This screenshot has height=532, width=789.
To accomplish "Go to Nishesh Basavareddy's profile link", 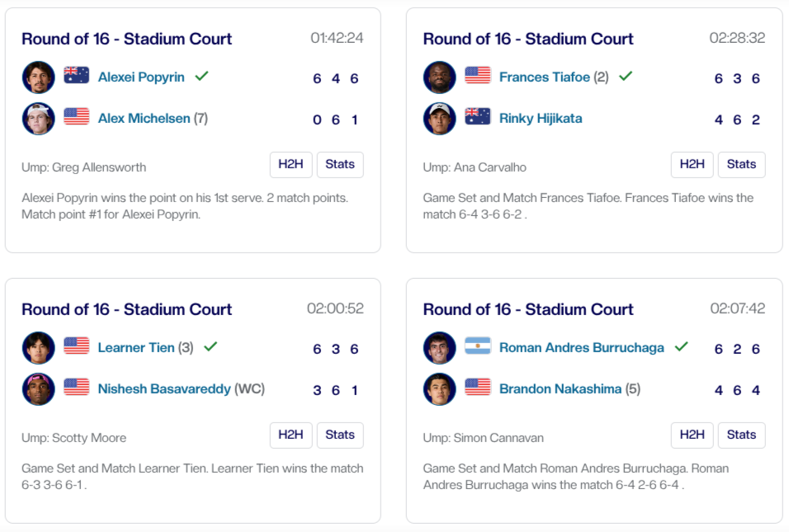I will pos(164,388).
